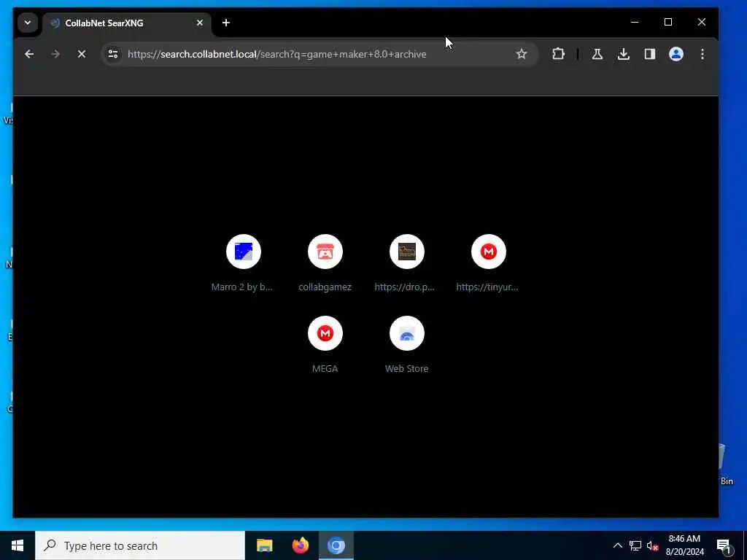Screen dimensions: 747x560
Task: View site information in address bar
Action: point(113,54)
